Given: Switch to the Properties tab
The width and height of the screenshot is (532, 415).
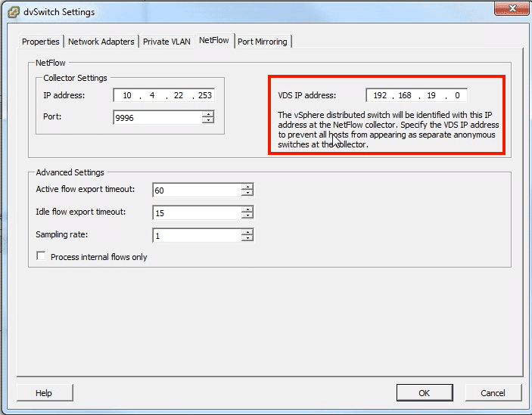Looking at the screenshot, I should (40, 42).
